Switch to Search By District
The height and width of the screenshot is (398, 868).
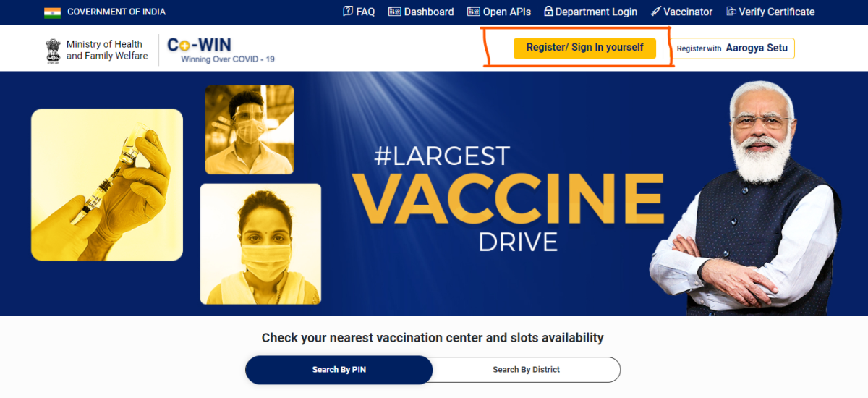(x=527, y=370)
